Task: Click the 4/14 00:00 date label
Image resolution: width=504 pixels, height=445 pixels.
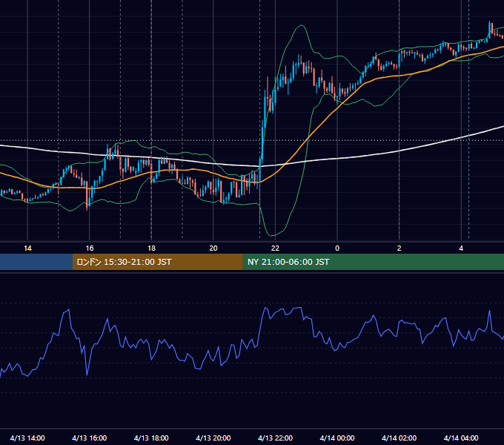Action: pos(337,438)
